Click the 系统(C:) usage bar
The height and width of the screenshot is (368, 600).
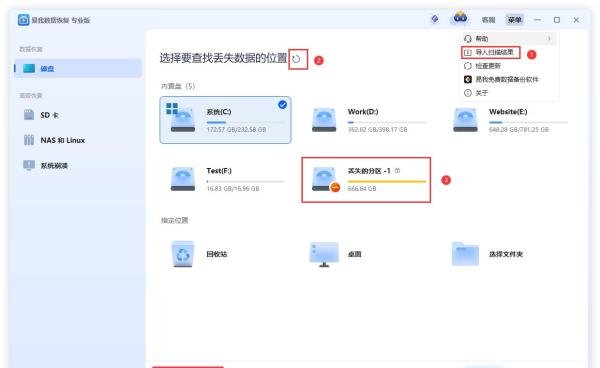pyautogui.click(x=246, y=122)
